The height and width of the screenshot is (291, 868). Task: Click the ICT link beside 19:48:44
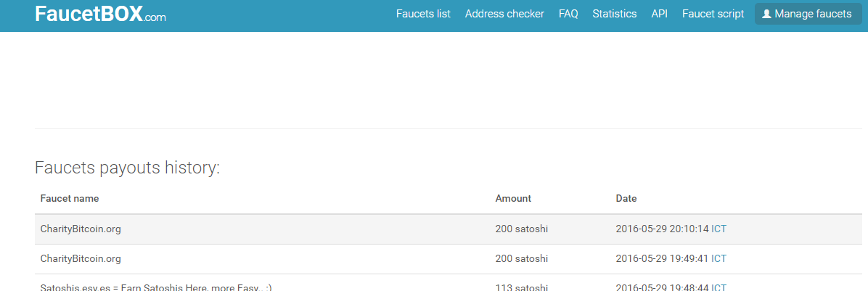(x=718, y=287)
